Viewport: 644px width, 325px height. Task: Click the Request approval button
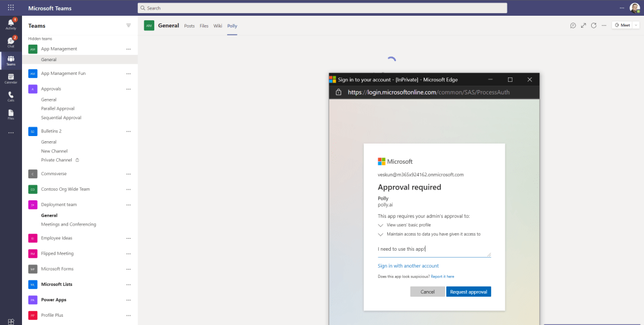[x=468, y=292]
